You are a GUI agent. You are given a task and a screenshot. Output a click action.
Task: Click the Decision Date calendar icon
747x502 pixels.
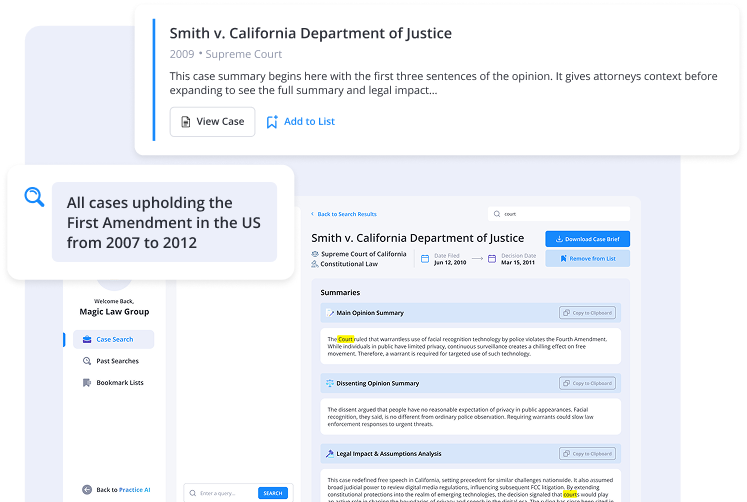click(x=492, y=259)
